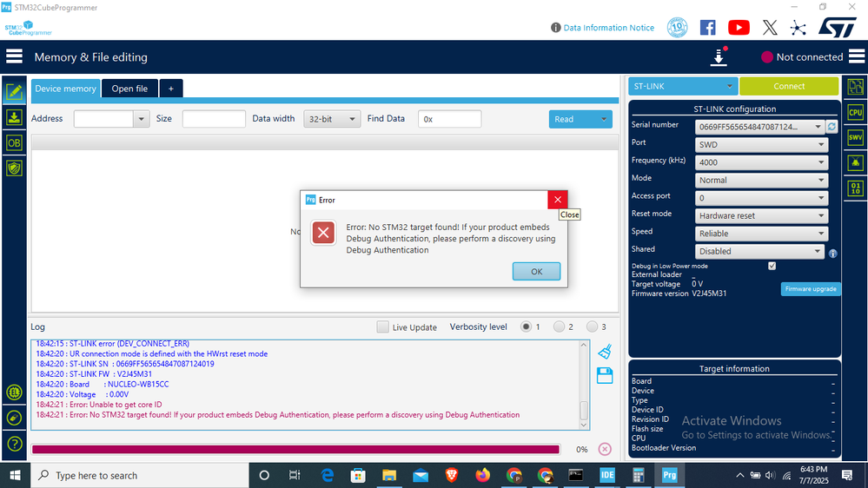The image size is (868, 488).
Task: Open Option Bytes (OB) sidebar icon
Action: 14,142
